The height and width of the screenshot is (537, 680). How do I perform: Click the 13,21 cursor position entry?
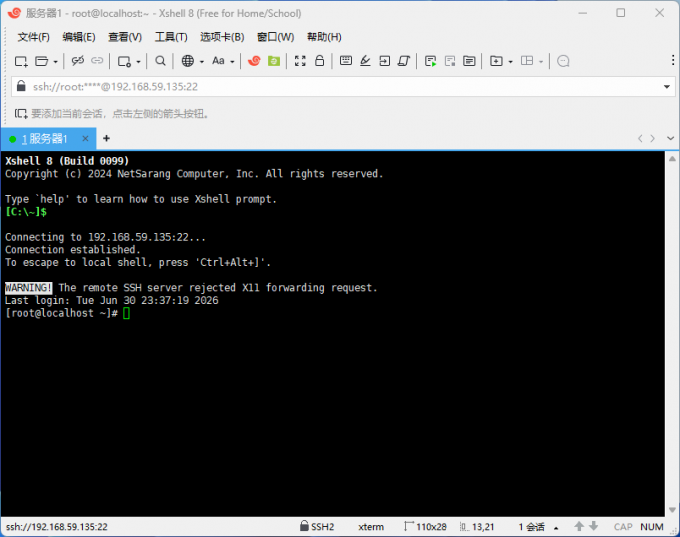tap(477, 527)
